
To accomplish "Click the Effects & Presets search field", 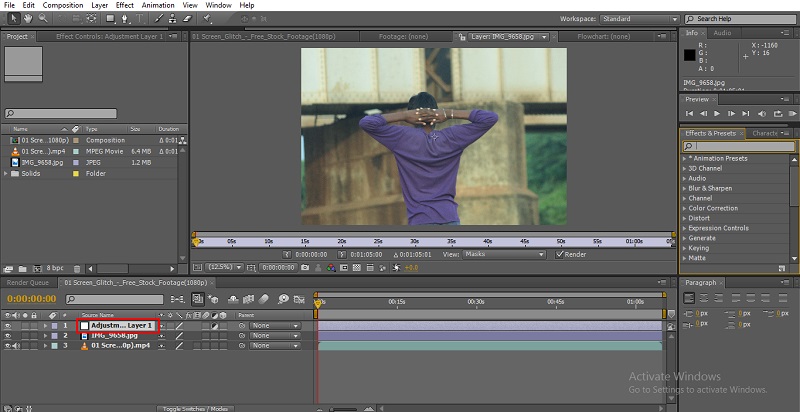I will pos(738,146).
